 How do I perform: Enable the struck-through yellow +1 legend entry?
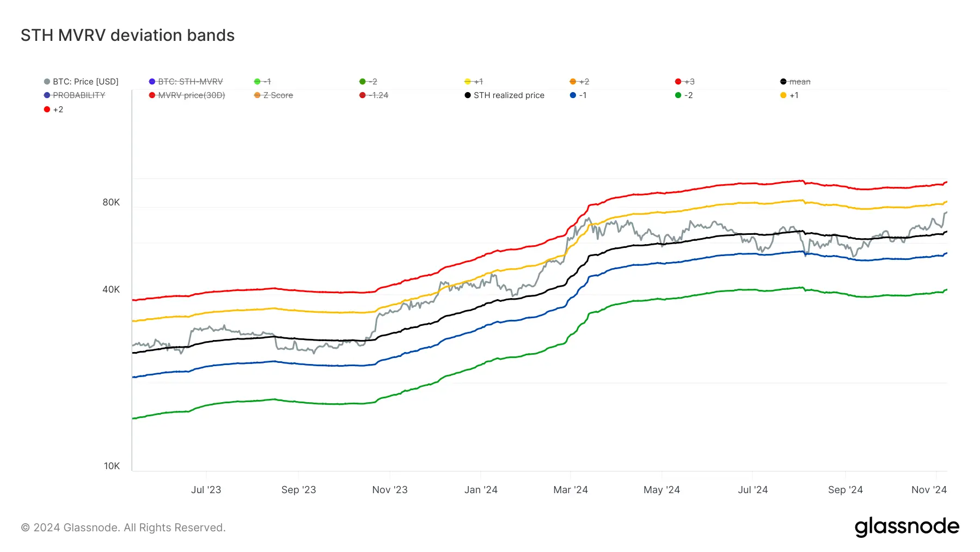(473, 82)
